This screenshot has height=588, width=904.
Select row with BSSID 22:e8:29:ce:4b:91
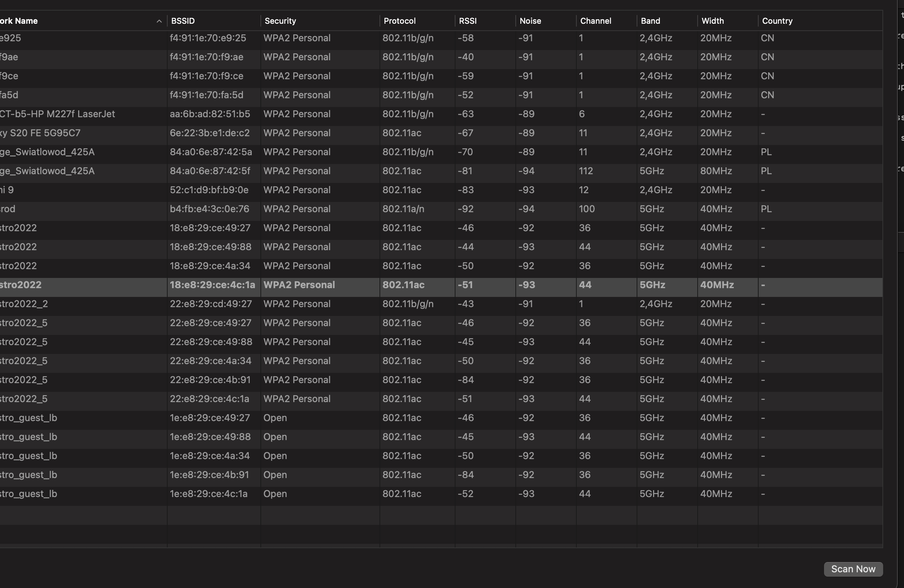(209, 380)
